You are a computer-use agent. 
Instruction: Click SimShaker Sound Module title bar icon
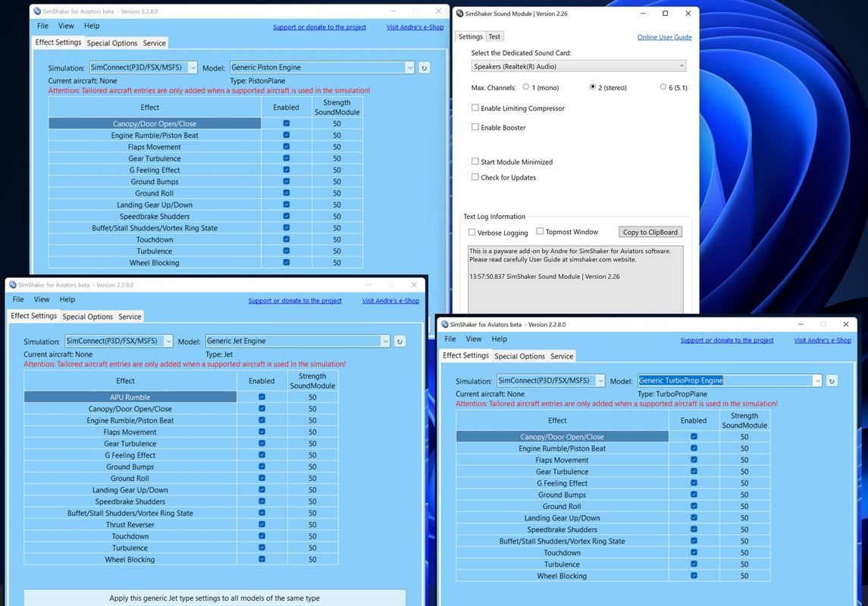(459, 14)
